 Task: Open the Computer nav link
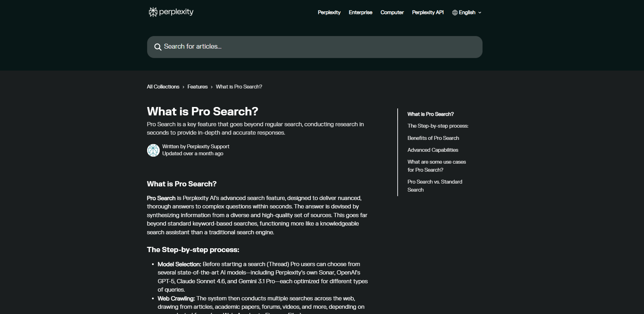click(392, 13)
